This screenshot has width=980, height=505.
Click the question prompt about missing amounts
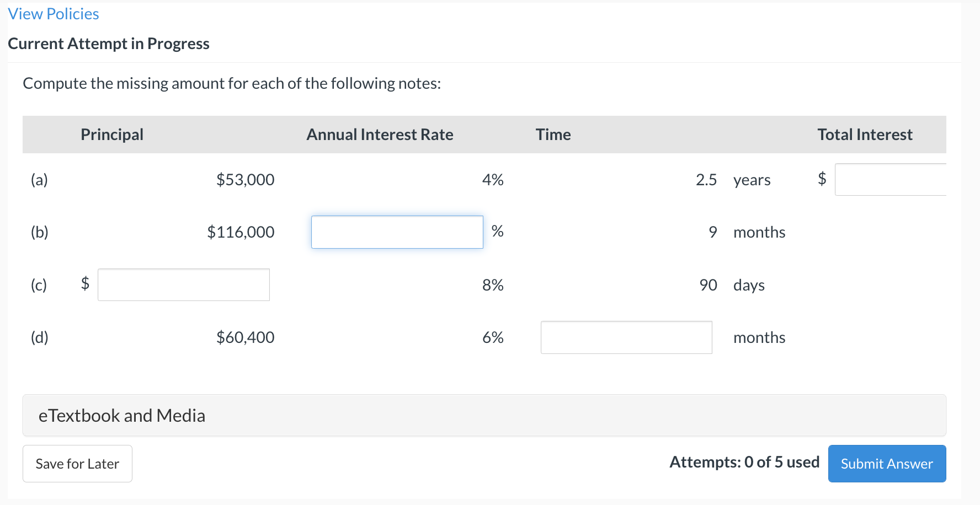(x=232, y=83)
